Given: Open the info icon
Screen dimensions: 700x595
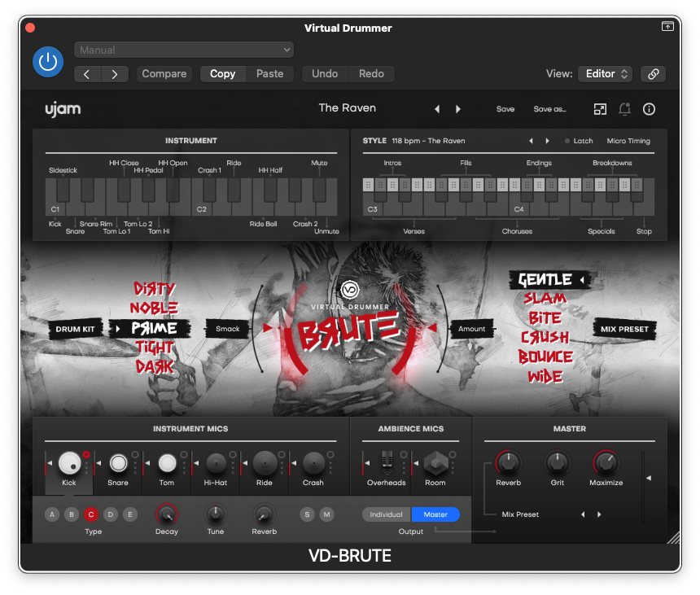Looking at the screenshot, I should (649, 109).
